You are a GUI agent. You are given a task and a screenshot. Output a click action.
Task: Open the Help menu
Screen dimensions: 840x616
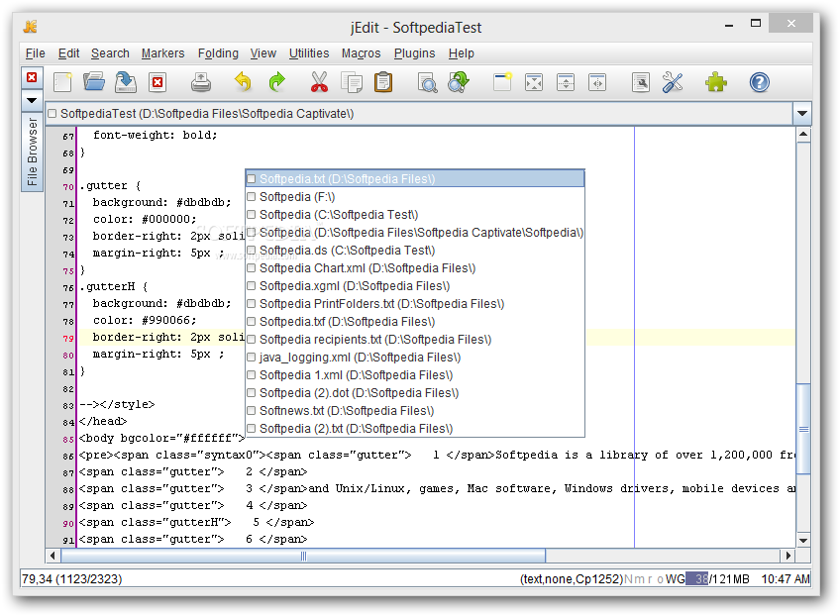[x=462, y=53]
